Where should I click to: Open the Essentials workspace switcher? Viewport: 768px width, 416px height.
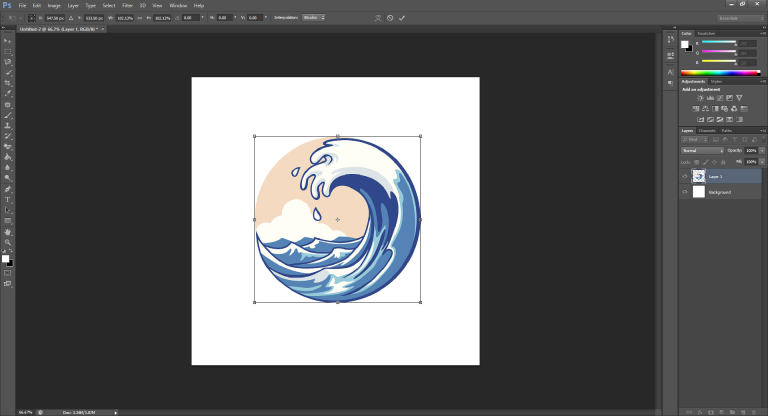pos(741,18)
